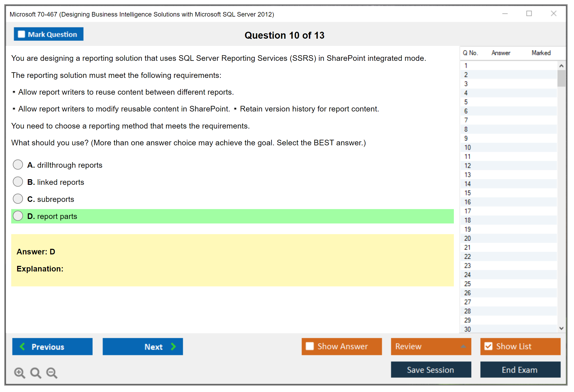Viewport: 574px width, 392px height.
Task: Click the zoom in magnifier icon
Action: 19,373
